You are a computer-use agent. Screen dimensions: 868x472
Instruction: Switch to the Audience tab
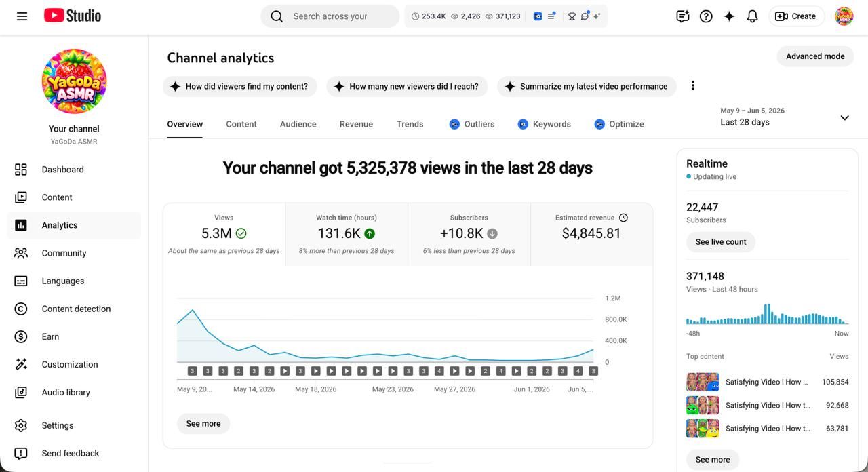click(x=298, y=124)
